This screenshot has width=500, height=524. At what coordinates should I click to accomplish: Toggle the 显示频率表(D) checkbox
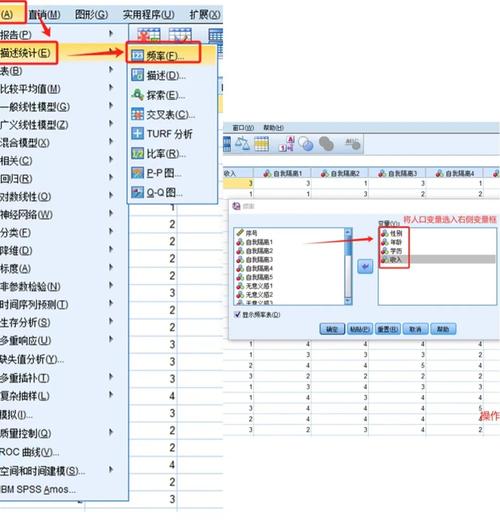[237, 314]
